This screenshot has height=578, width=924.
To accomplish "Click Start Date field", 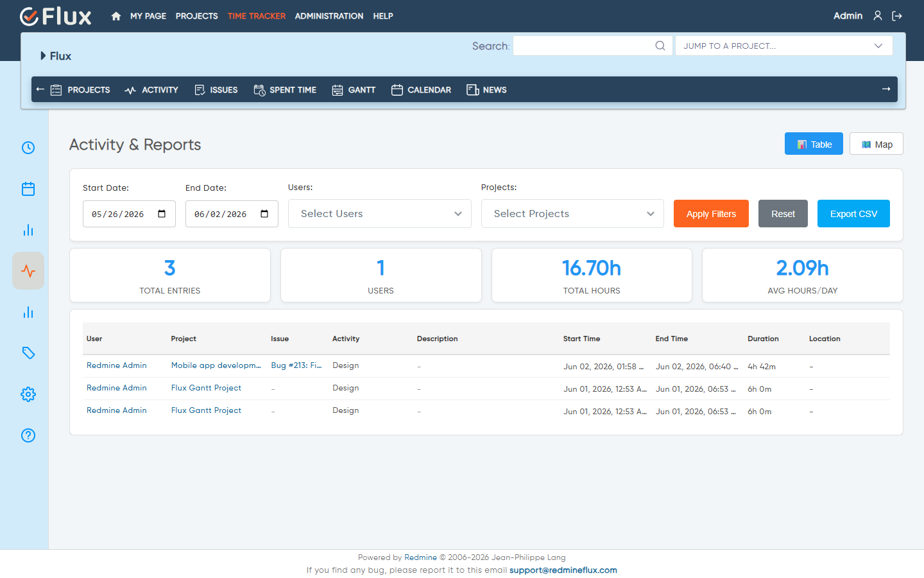I will click(x=129, y=214).
